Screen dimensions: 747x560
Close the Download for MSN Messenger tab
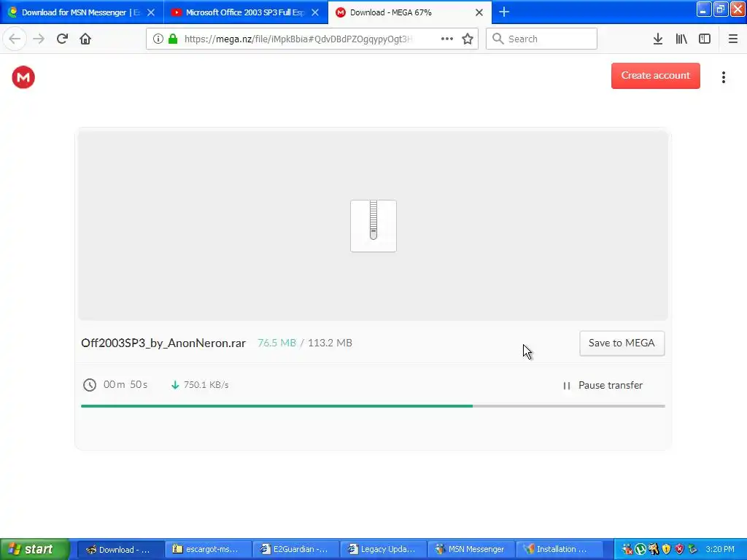150,12
